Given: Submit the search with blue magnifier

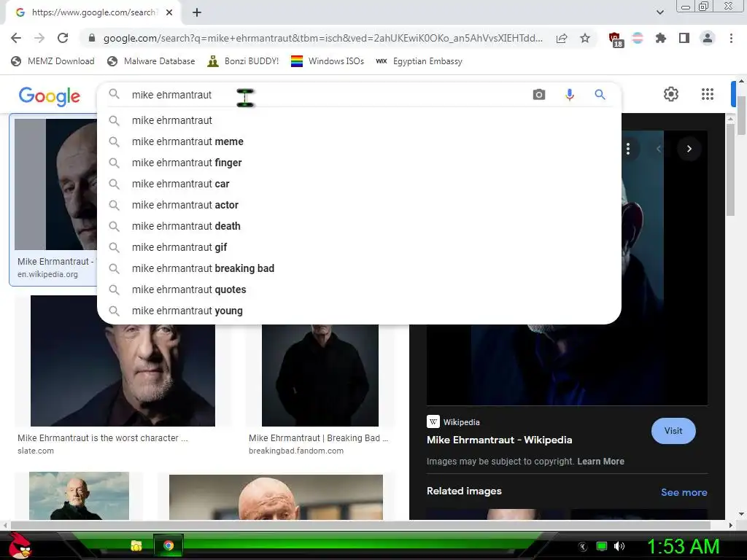Looking at the screenshot, I should click(600, 95).
